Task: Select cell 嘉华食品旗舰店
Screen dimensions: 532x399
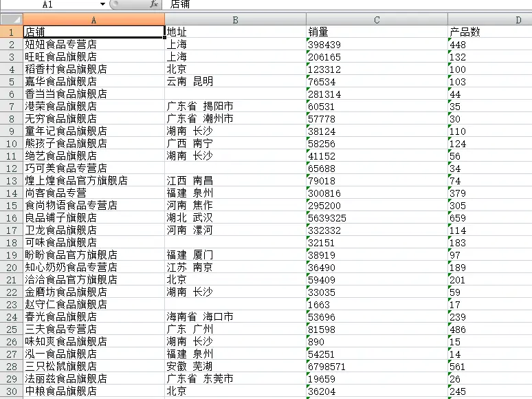Action: pos(94,81)
